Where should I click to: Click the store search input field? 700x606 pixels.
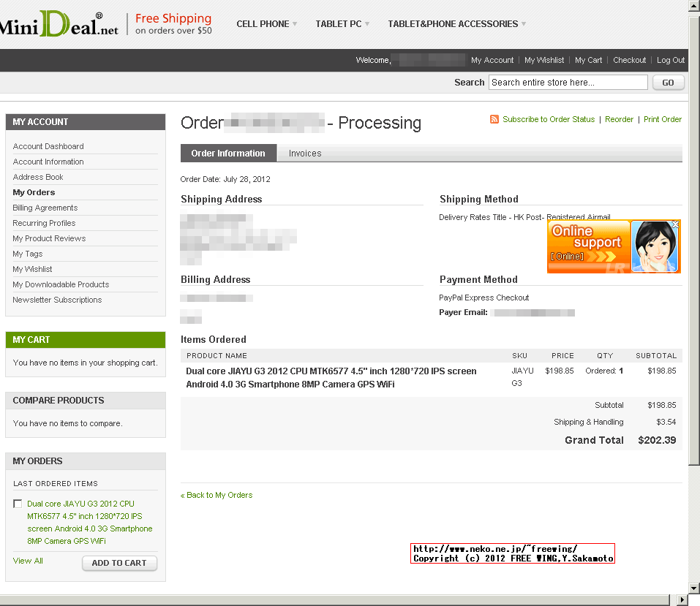(x=568, y=82)
